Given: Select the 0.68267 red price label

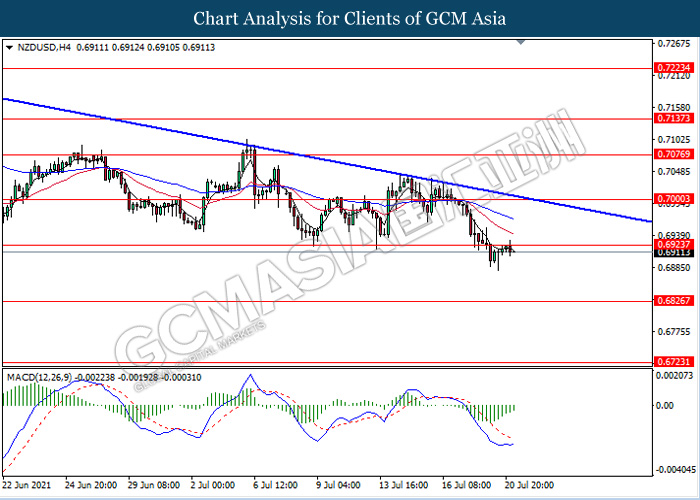Looking at the screenshot, I should point(674,300).
